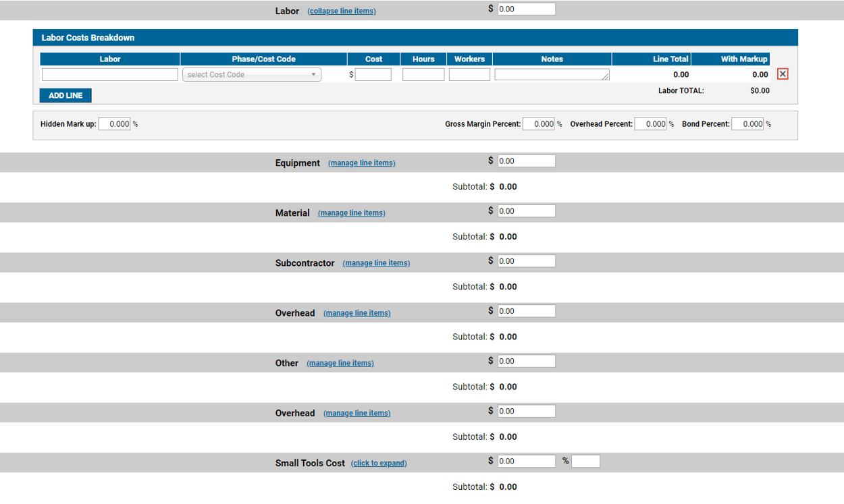Open Subcontractor manage line items
The height and width of the screenshot is (504, 844).
[x=376, y=263]
